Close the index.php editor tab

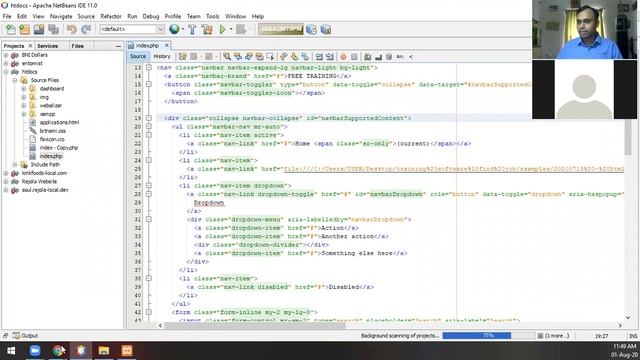[x=167, y=45]
